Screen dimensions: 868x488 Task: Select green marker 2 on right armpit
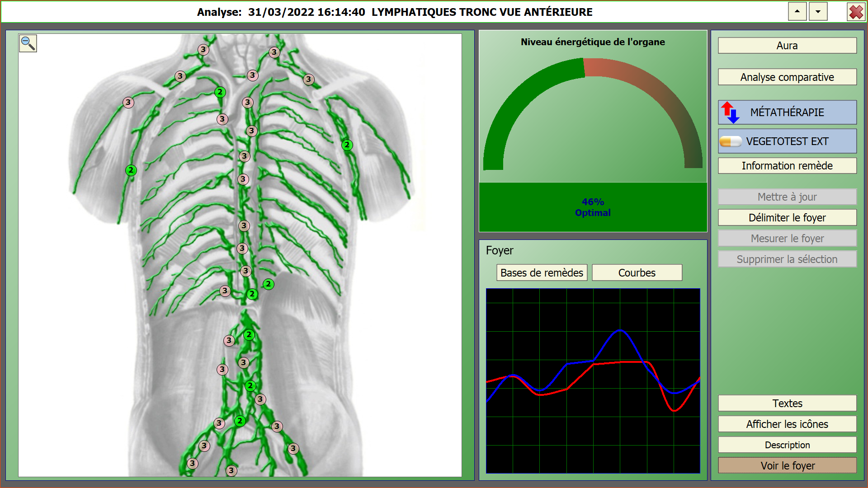tap(347, 145)
